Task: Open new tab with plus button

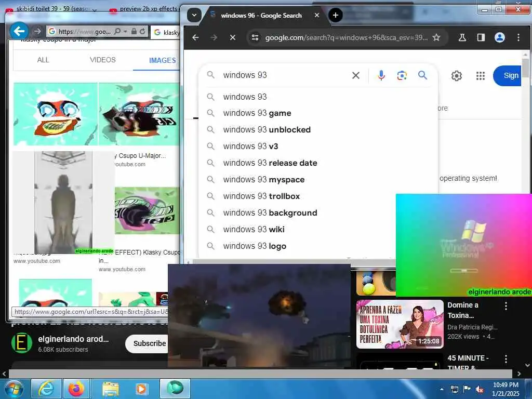Action: [335, 15]
